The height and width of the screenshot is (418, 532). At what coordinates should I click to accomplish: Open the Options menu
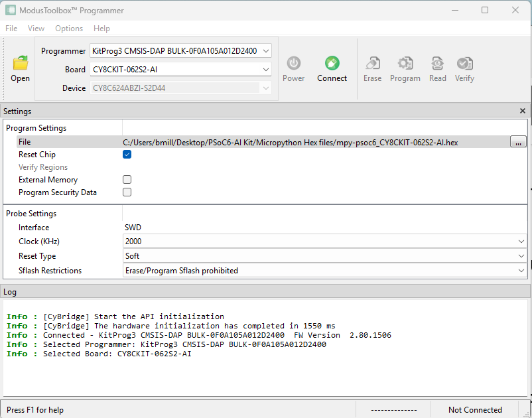tap(69, 29)
